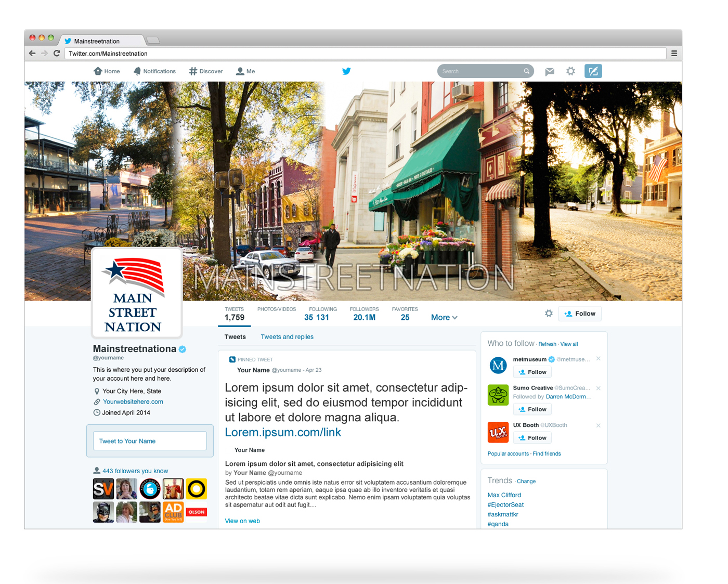The width and height of the screenshot is (728, 584).
Task: Close the red window button
Action: pos(32,37)
